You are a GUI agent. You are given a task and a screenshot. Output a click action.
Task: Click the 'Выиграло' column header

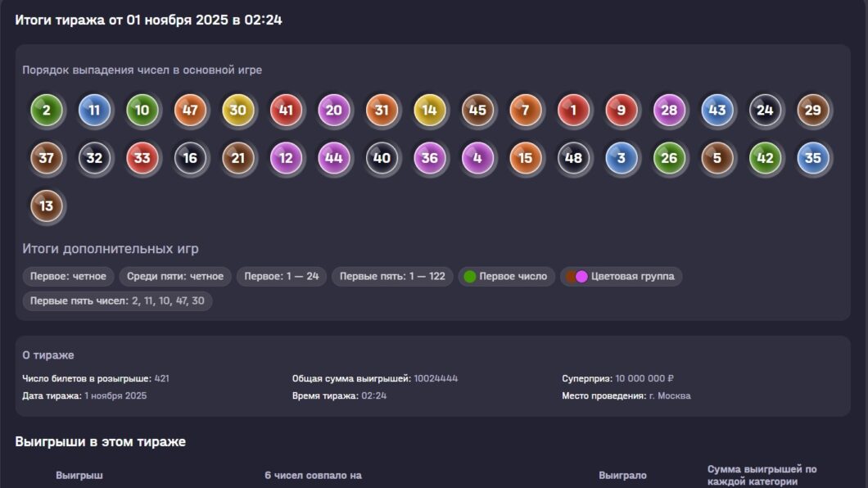(622, 476)
